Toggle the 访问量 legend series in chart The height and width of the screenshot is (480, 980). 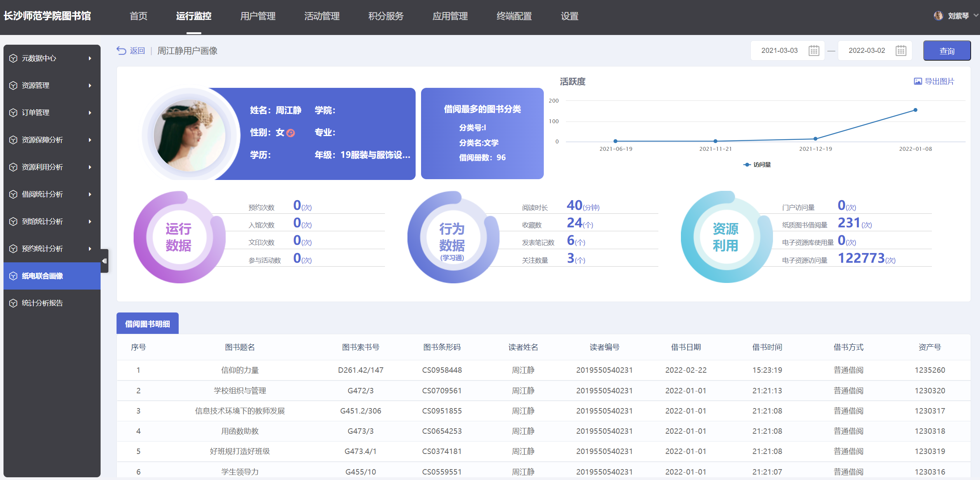coord(757,165)
